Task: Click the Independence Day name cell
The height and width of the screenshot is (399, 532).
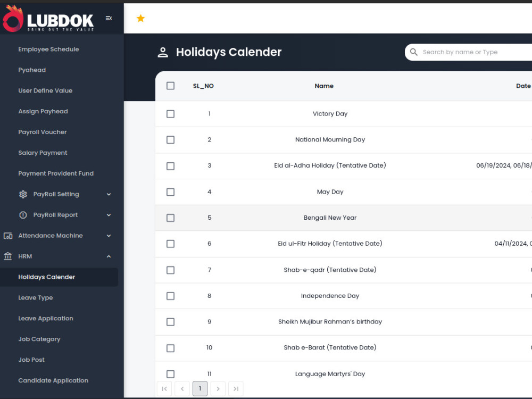Action: [x=330, y=296]
